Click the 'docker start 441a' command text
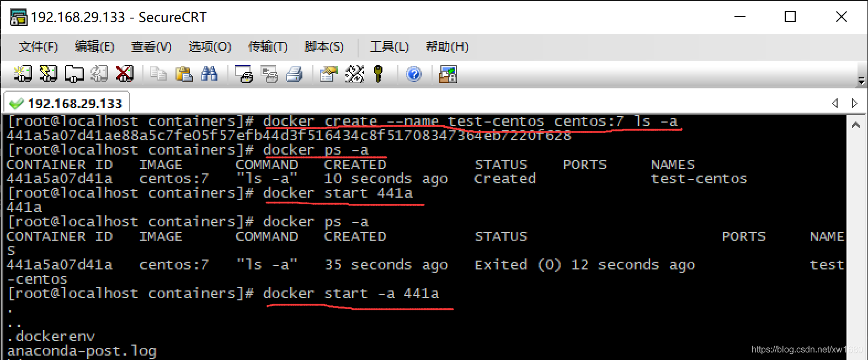868x360 pixels. coord(338,193)
